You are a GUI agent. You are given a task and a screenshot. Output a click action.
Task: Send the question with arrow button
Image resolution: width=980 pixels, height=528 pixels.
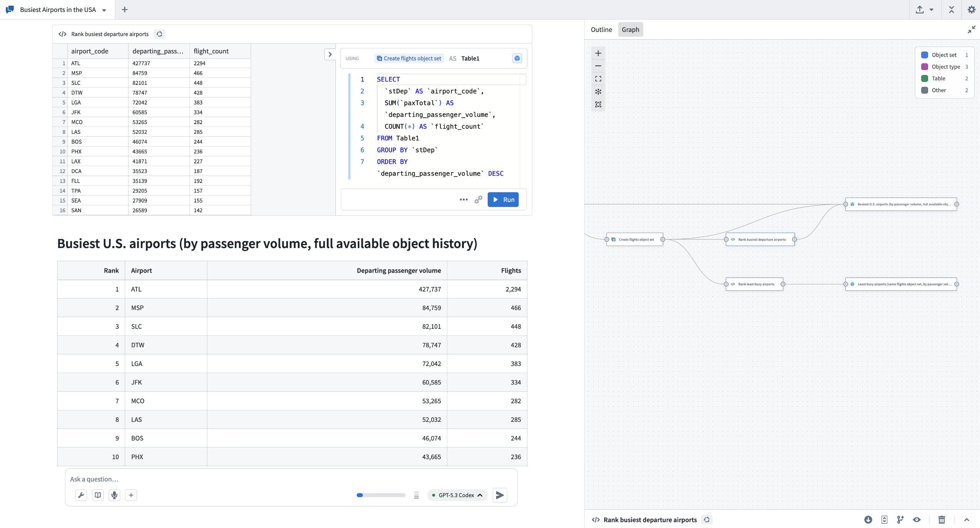(500, 495)
